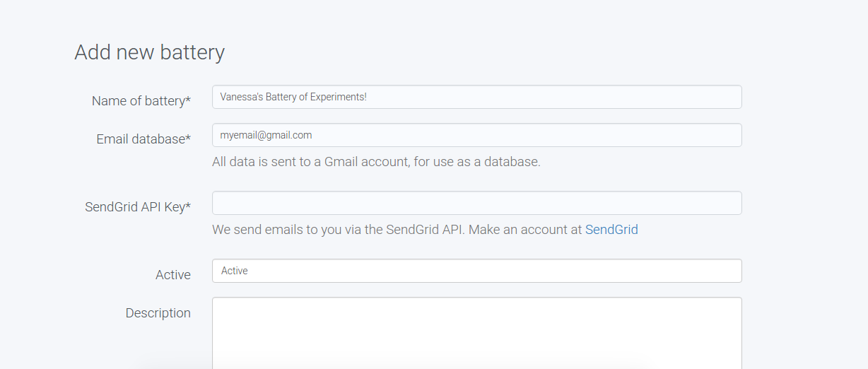Click inside the Description text area
Screen dimensions: 868x369
476,332
